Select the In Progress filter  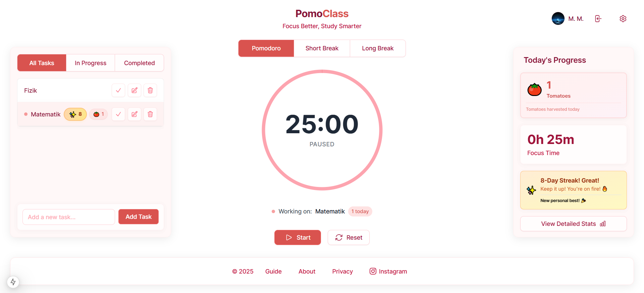(90, 63)
